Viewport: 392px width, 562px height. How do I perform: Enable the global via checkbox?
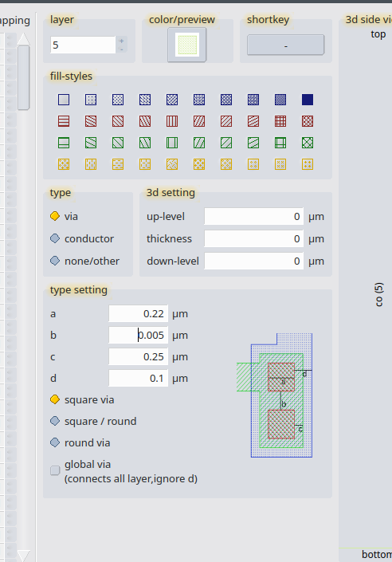pos(55,470)
